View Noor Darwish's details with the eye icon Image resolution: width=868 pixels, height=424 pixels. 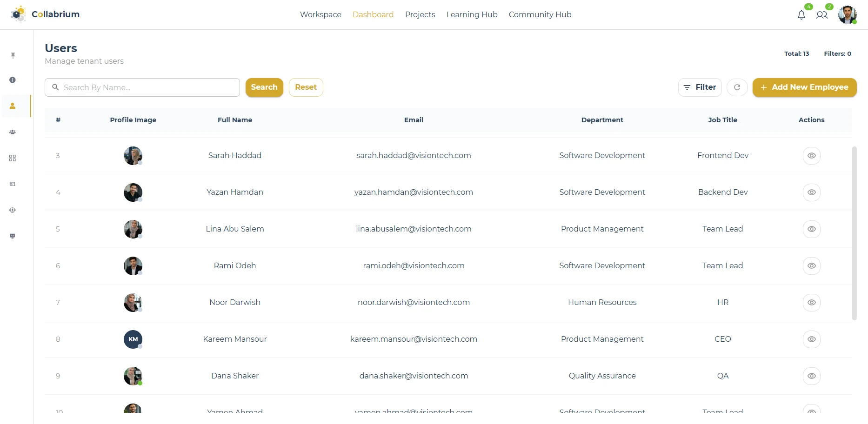point(811,303)
